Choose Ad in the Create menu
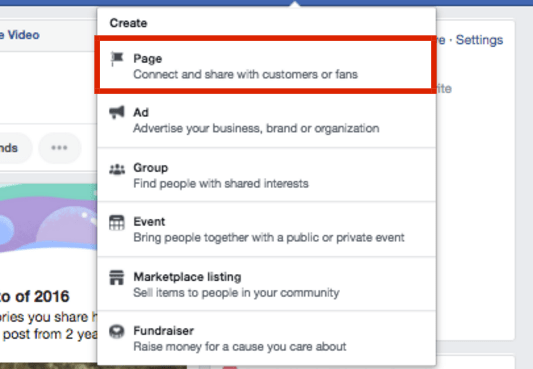This screenshot has width=533, height=369. click(x=266, y=120)
